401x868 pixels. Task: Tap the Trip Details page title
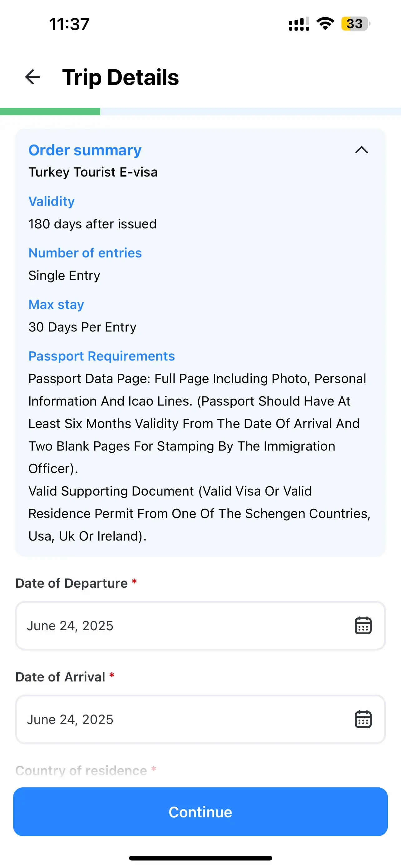pos(121,77)
